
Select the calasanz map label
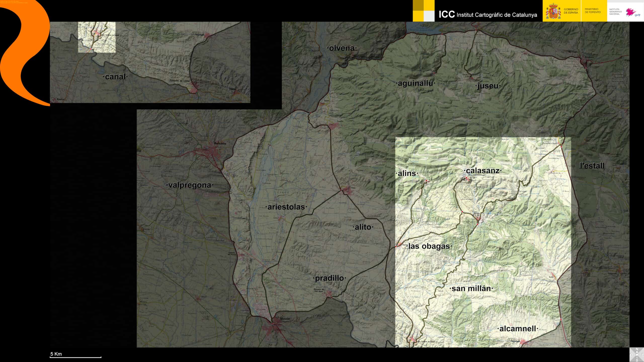point(482,171)
